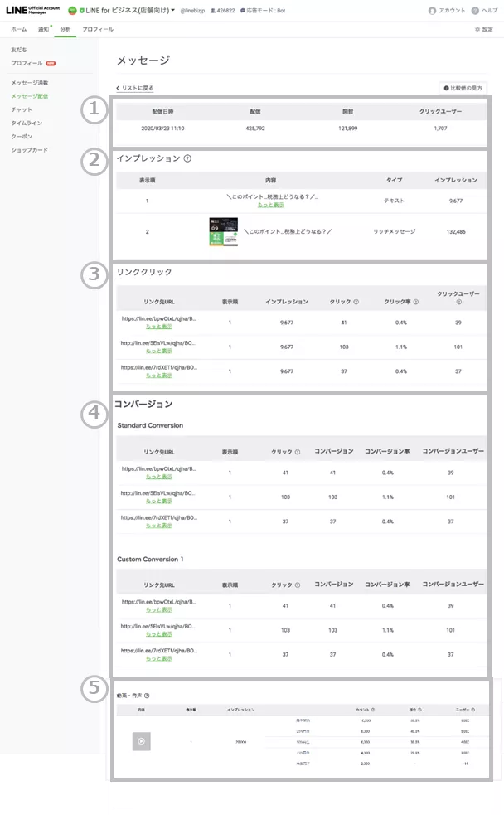Image resolution: width=504 pixels, height=815 pixels.
Task: Open ヘルプ question mark icon in header
Action: click(x=474, y=11)
